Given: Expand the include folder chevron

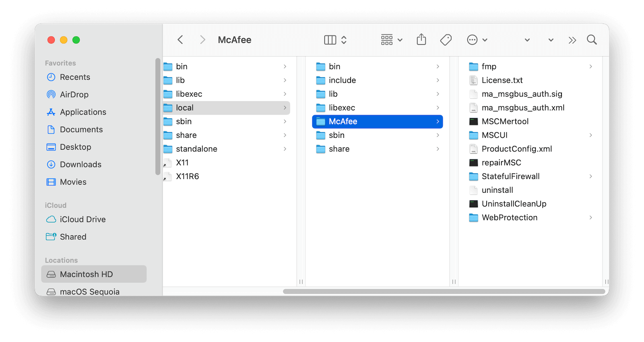Looking at the screenshot, I should click(x=438, y=80).
